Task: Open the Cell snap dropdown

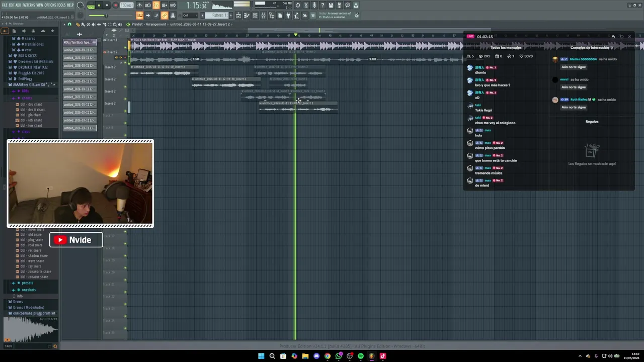Action: click(x=190, y=16)
